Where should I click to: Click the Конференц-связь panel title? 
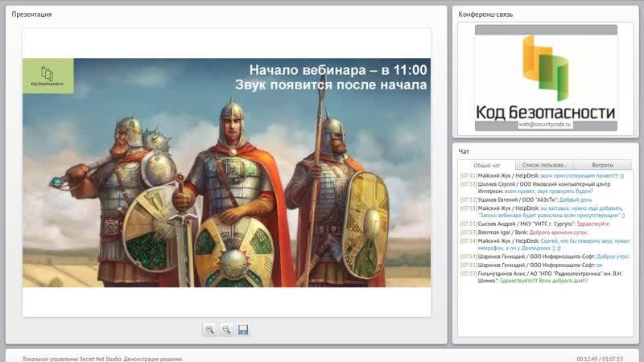(x=485, y=14)
